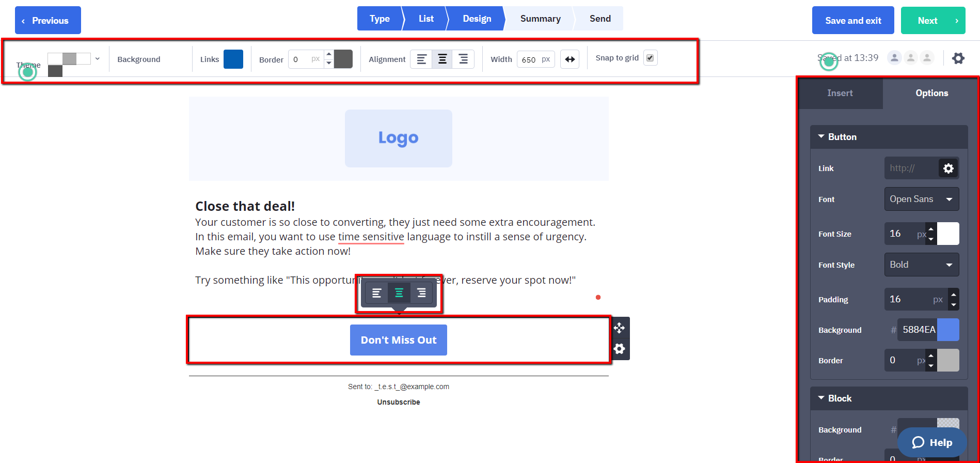
Task: Center button block in popup toolbar
Action: point(399,293)
